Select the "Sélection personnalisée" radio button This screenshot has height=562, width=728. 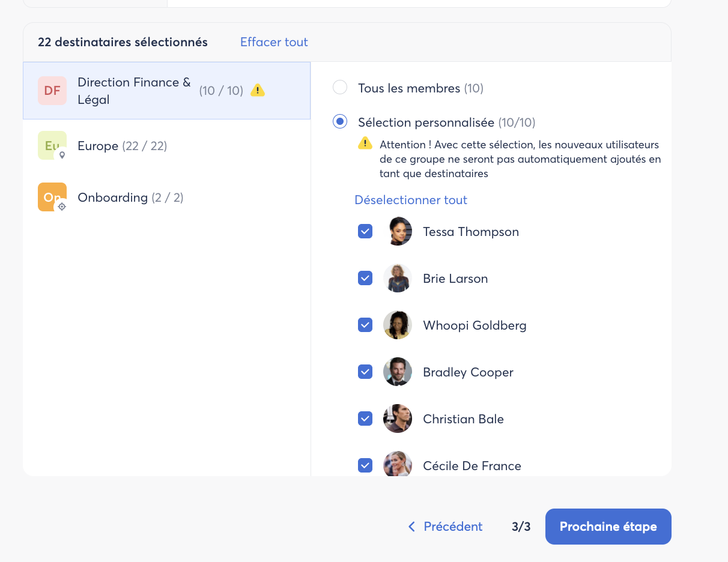[x=340, y=122]
